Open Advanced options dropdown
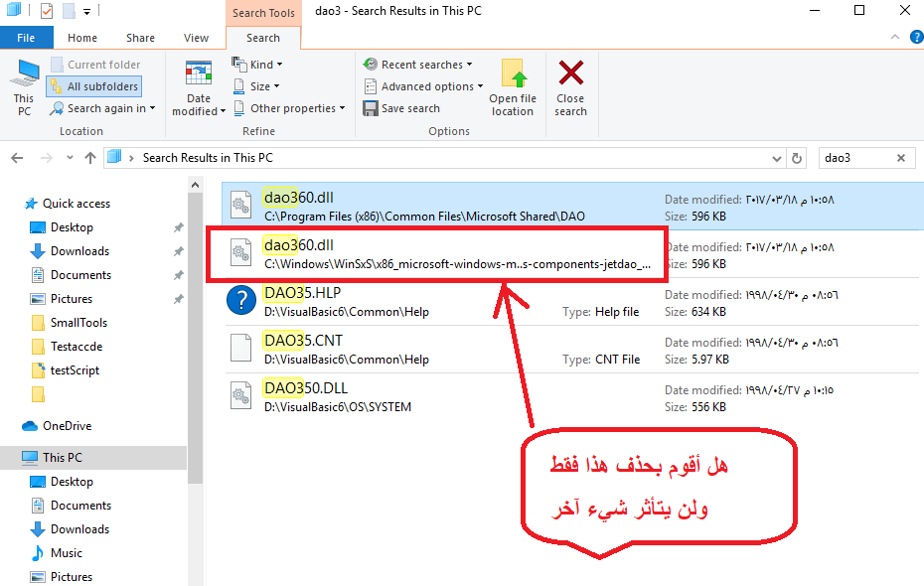Screen dimensions: 924x586 423,86
